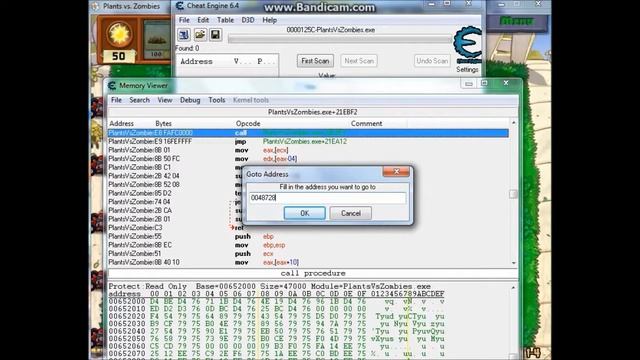Close the Memory Viewer window
This screenshot has width=640, height=360.
506,83
